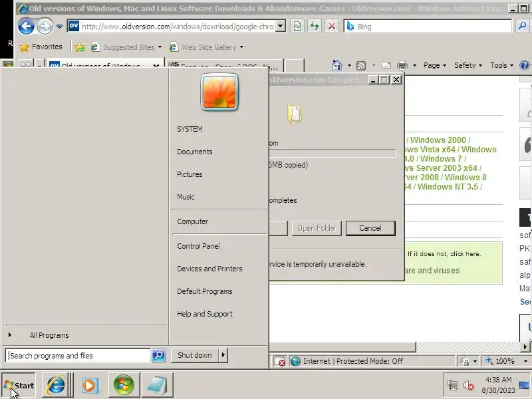Open a blank new tab
The image size is (532, 399).
click(x=294, y=65)
